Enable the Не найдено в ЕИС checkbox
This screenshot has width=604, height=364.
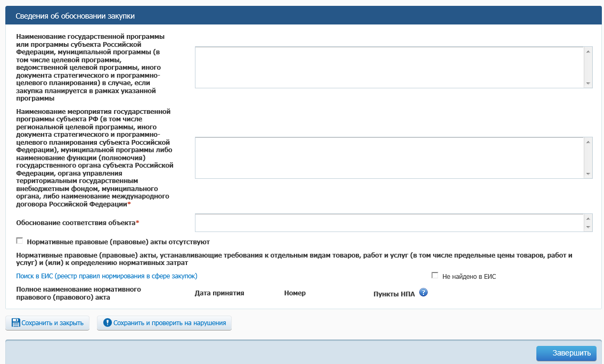[435, 276]
